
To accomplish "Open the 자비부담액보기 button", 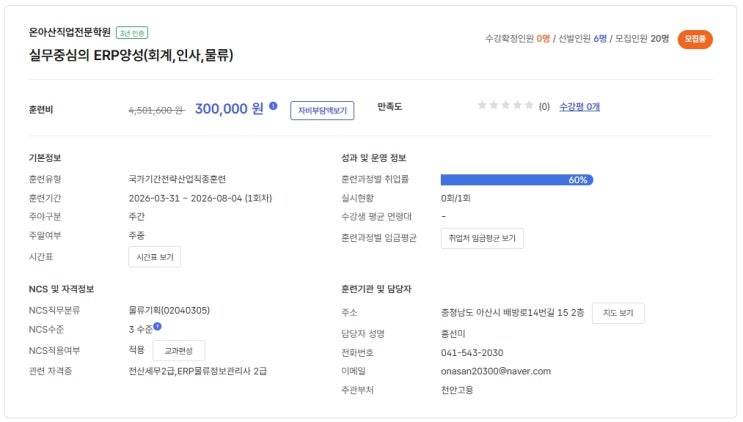I will coord(322,110).
